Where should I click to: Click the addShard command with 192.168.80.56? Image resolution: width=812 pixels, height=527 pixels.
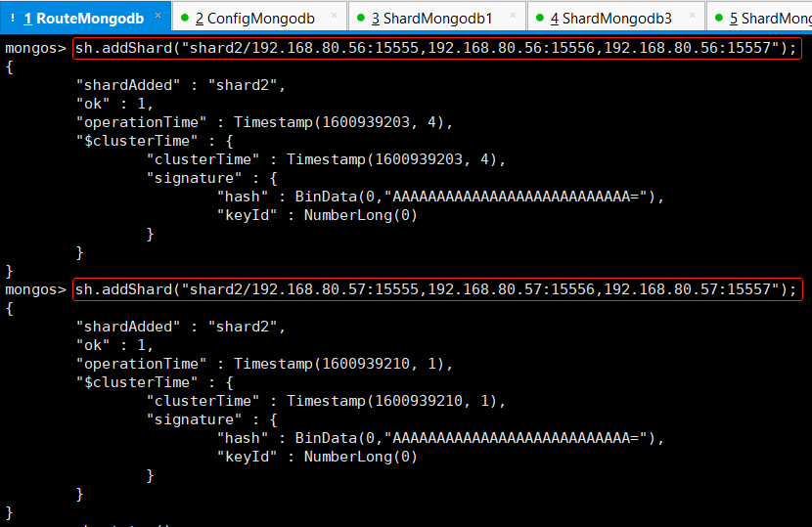coord(437,48)
